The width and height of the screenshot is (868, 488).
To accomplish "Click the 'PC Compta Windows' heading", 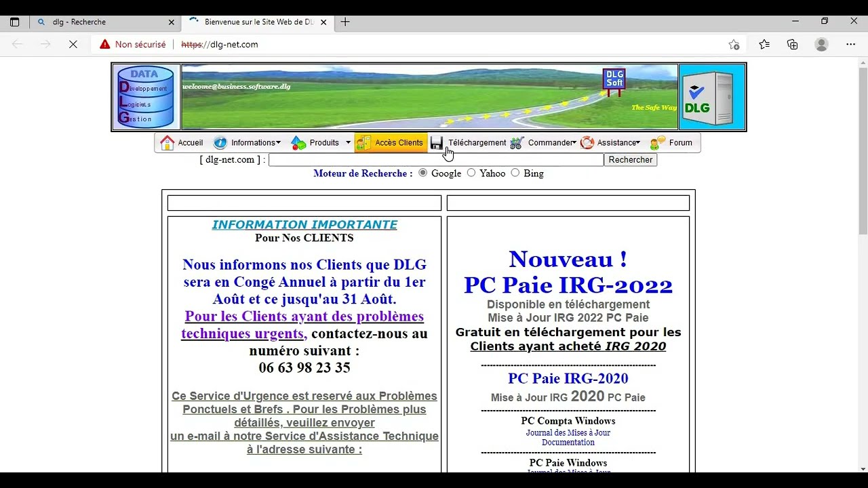I will point(568,421).
